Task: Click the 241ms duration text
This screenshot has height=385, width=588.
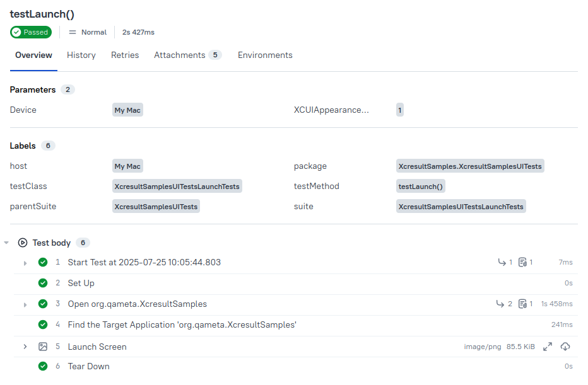Action: click(562, 325)
